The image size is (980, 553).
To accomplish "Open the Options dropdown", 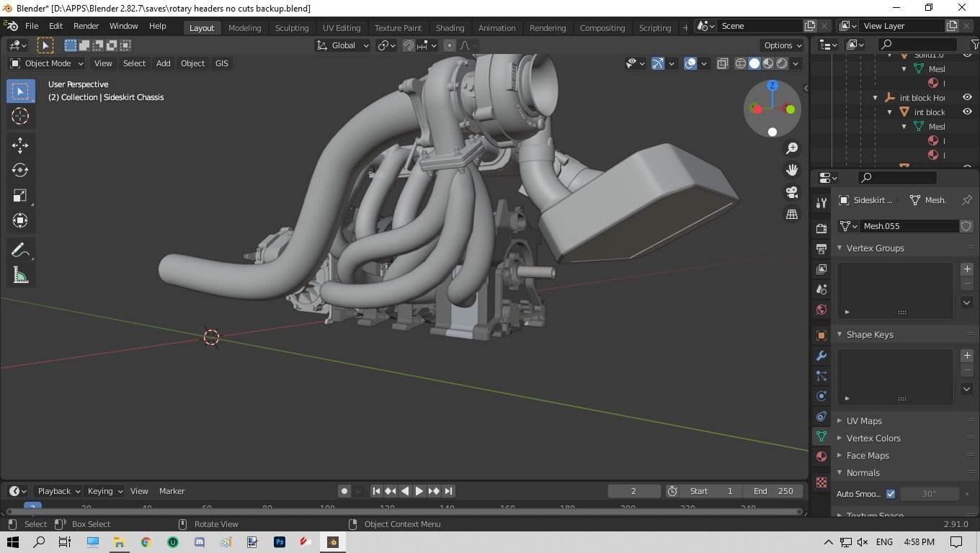I will pos(783,45).
